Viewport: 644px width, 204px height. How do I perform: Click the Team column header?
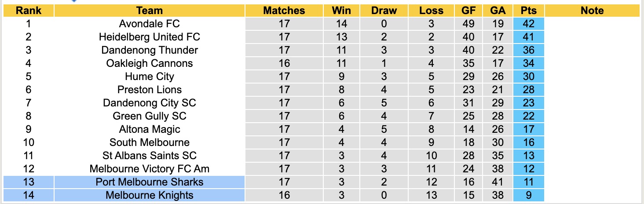149,11
